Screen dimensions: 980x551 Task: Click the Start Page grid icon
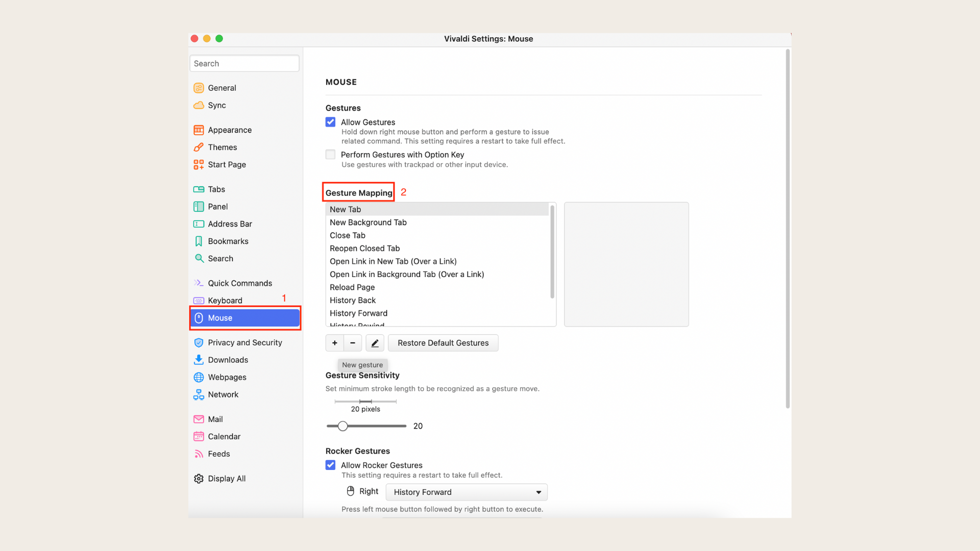pos(199,165)
